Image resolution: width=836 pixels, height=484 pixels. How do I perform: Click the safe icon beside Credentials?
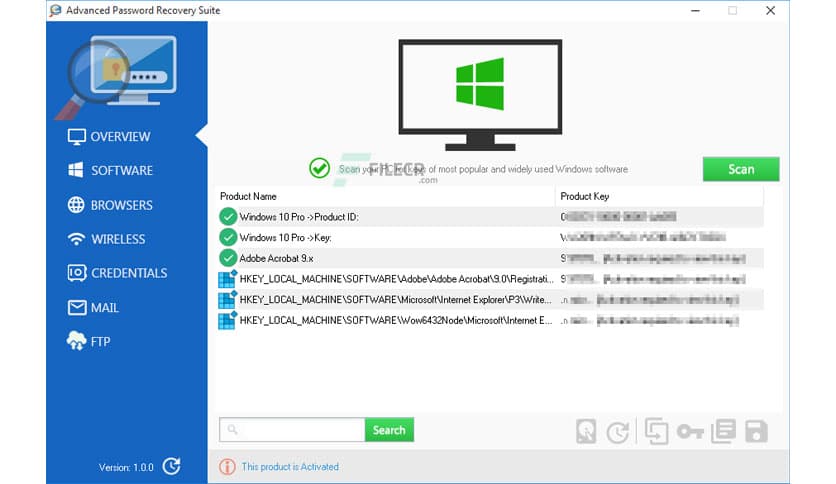click(x=76, y=273)
